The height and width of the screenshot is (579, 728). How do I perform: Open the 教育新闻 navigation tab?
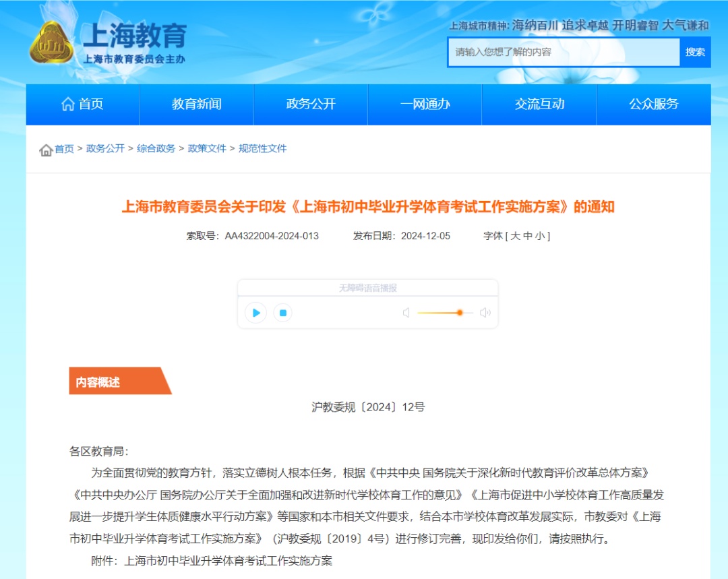tap(196, 104)
